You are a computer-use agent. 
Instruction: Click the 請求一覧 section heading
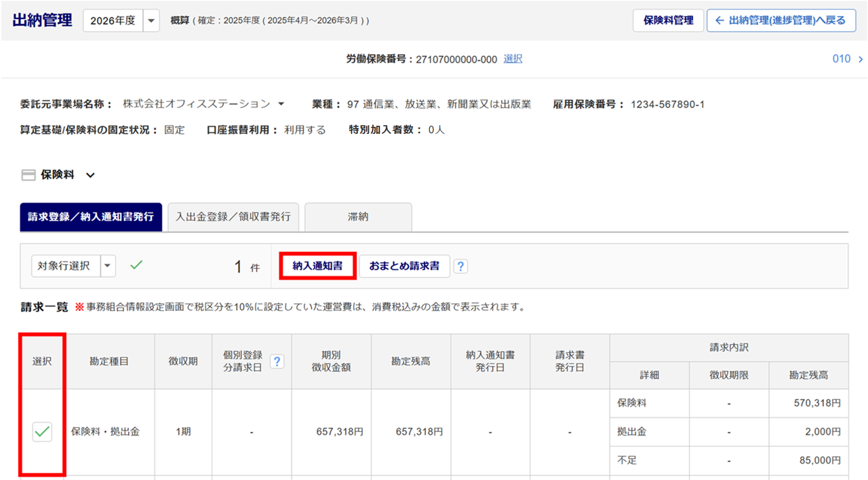[44, 307]
